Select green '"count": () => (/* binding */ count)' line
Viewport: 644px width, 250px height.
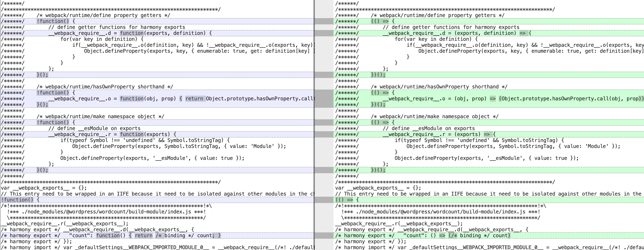click(489, 236)
